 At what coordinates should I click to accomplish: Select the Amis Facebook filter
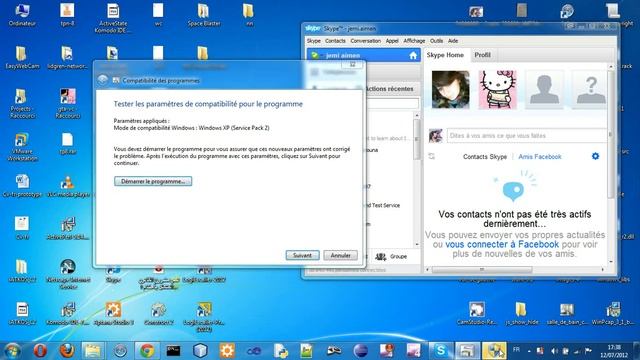click(540, 157)
